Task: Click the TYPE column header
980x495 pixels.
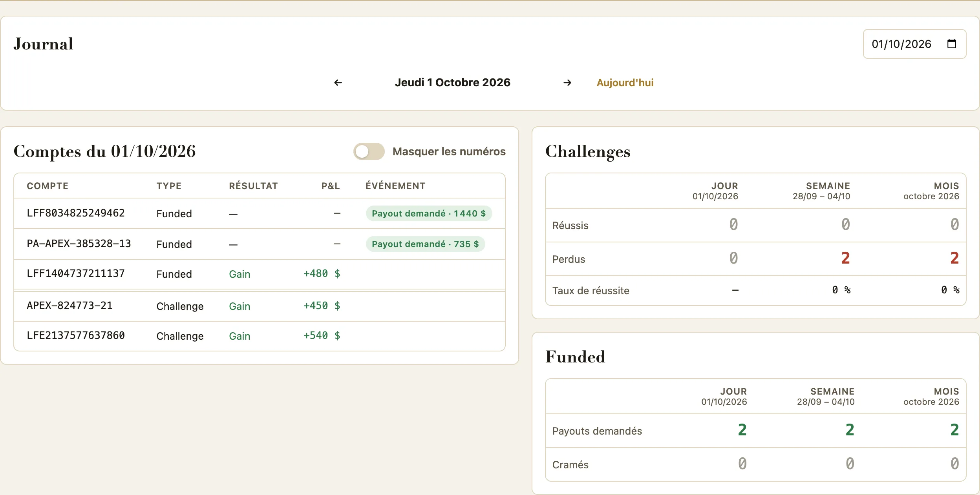Action: [x=169, y=186]
